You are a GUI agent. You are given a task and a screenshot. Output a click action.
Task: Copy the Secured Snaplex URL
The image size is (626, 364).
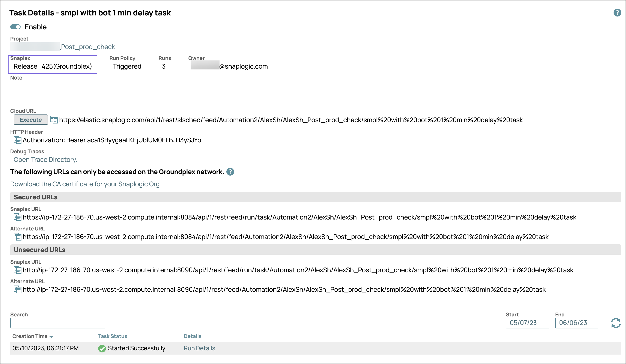(x=17, y=217)
